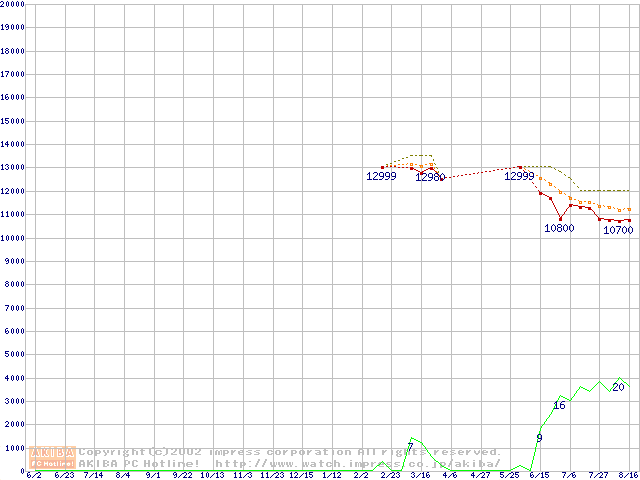Click the AKIBA PC Hotline logo
Screen dimensions: 640x480
53,458
